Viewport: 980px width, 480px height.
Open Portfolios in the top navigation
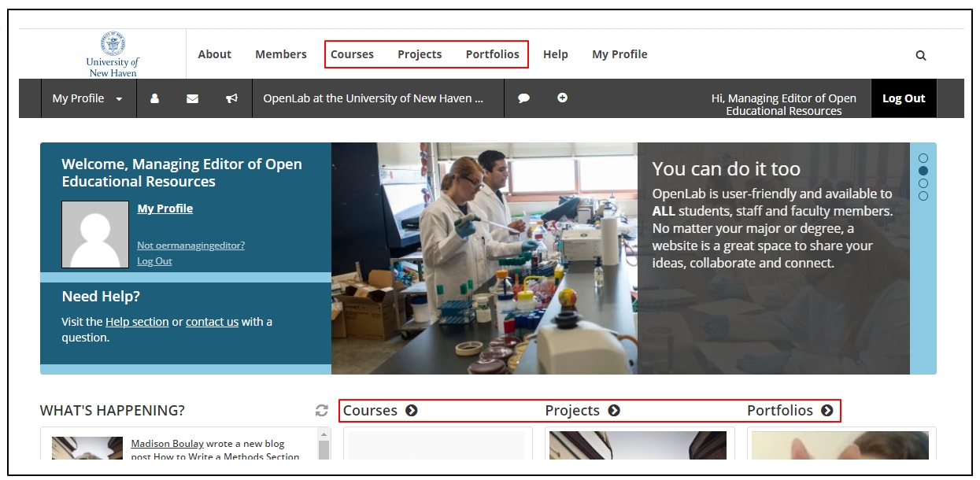tap(493, 54)
